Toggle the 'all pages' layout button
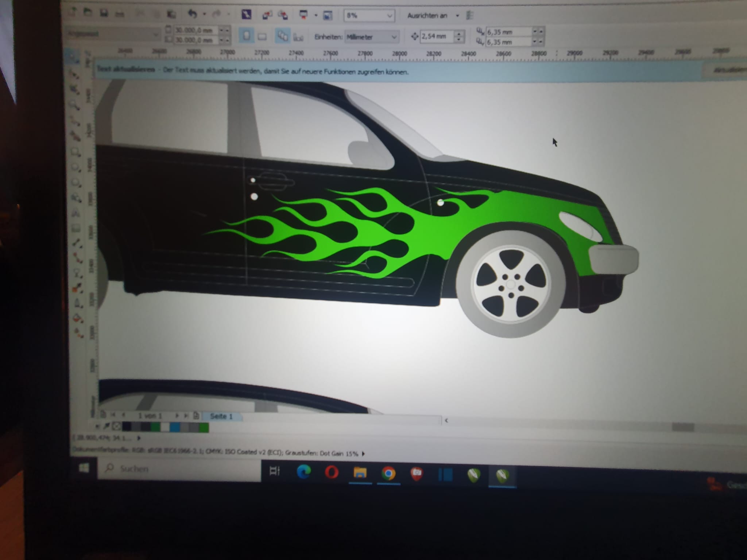This screenshot has width=747, height=560. click(x=282, y=36)
